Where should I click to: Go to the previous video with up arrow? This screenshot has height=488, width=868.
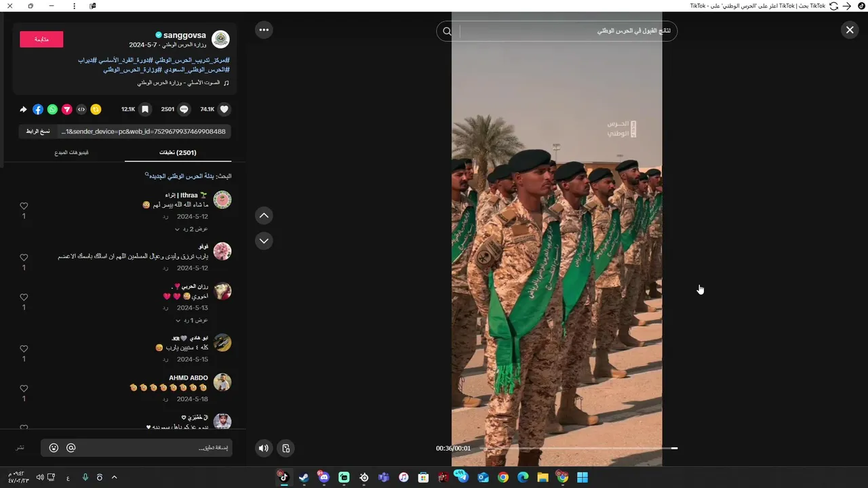pos(264,216)
